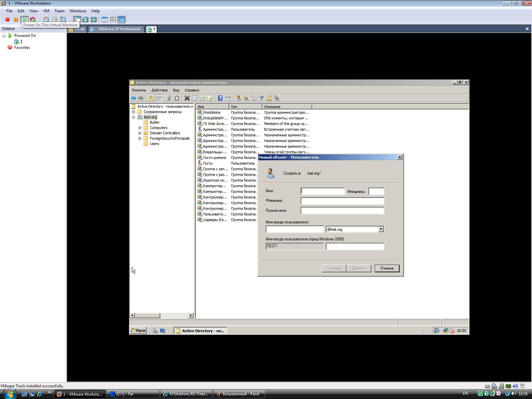Open the VMware VM menu
This screenshot has width=532, height=399.
(x=46, y=11)
